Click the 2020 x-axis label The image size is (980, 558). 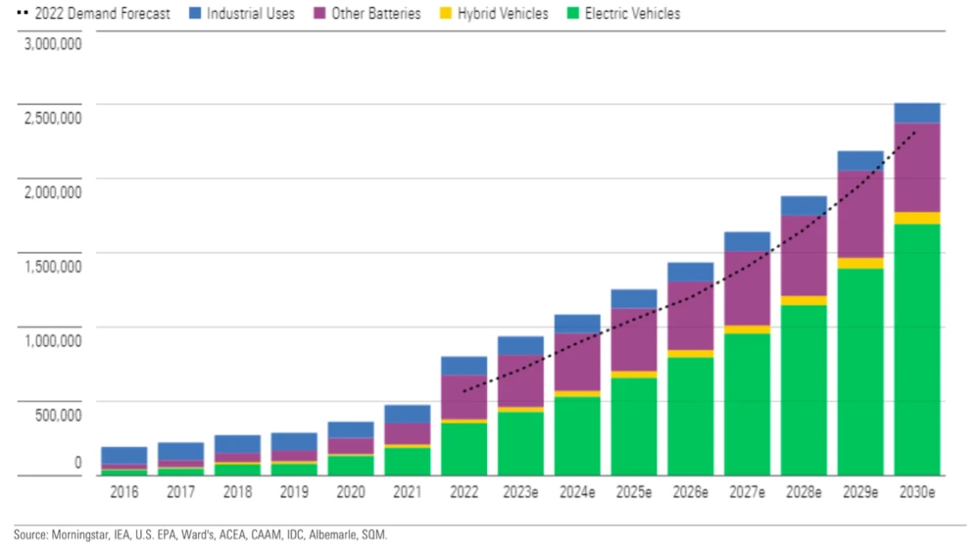pyautogui.click(x=351, y=492)
